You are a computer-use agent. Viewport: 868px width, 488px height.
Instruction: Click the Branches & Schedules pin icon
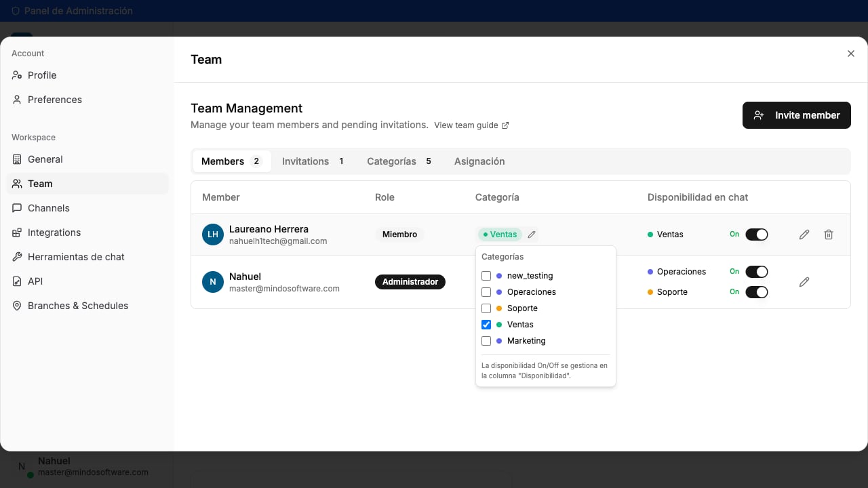[17, 306]
